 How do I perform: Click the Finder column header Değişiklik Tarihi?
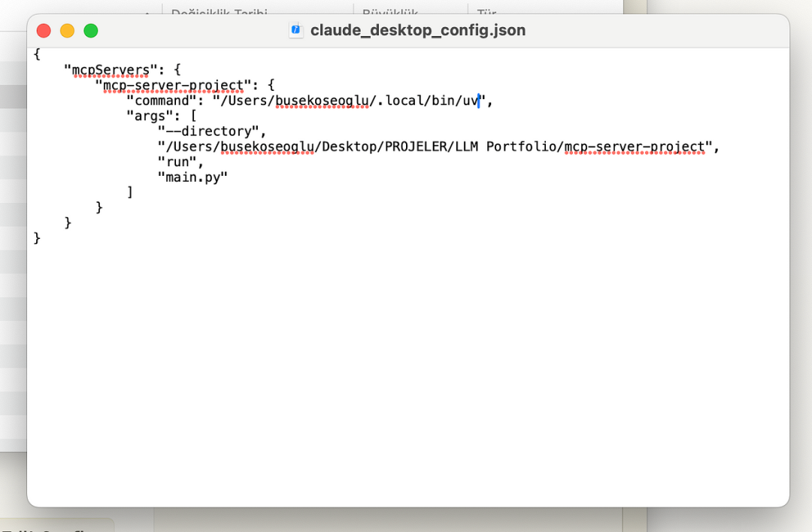click(x=219, y=11)
